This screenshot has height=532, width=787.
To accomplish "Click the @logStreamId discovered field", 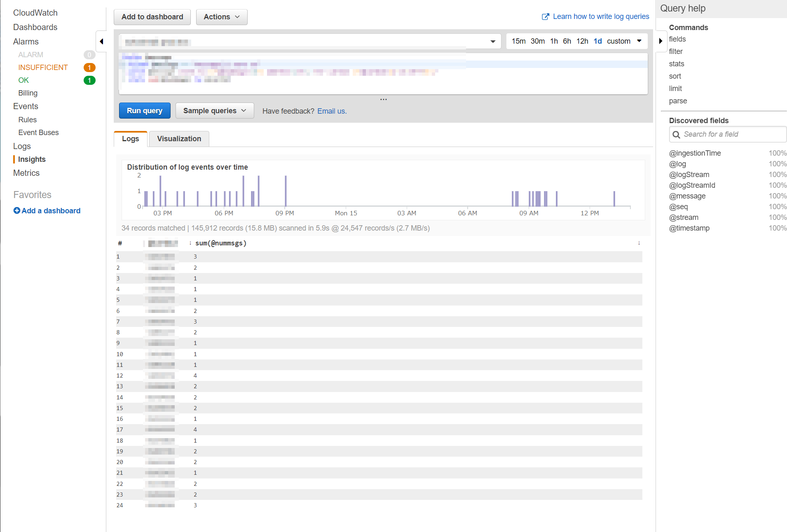I will tap(692, 185).
